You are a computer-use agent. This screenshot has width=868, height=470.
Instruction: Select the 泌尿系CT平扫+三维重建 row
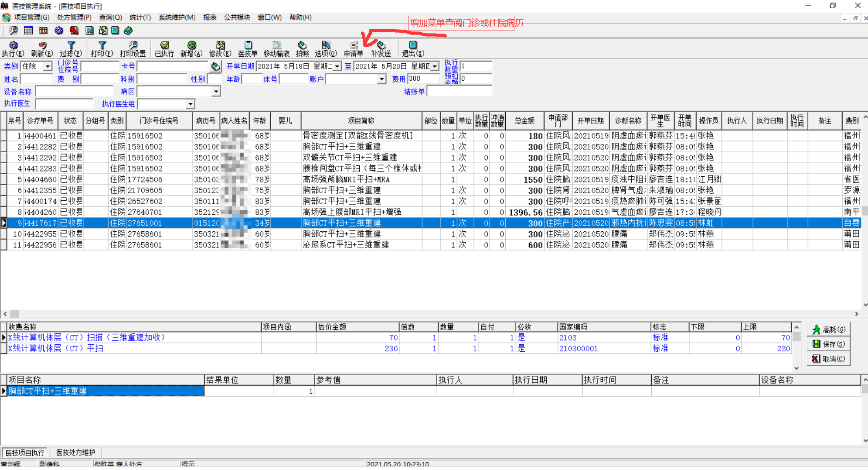[x=430, y=245]
